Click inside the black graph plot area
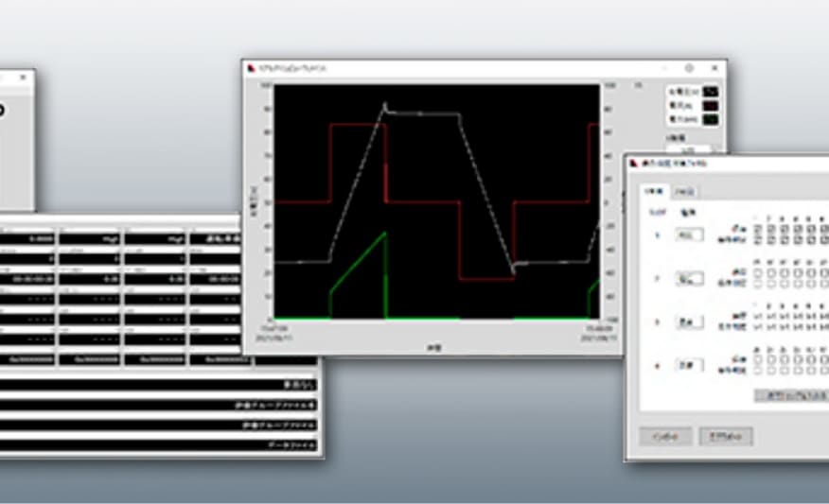Viewport: 829px width, 504px height. [x=436, y=201]
